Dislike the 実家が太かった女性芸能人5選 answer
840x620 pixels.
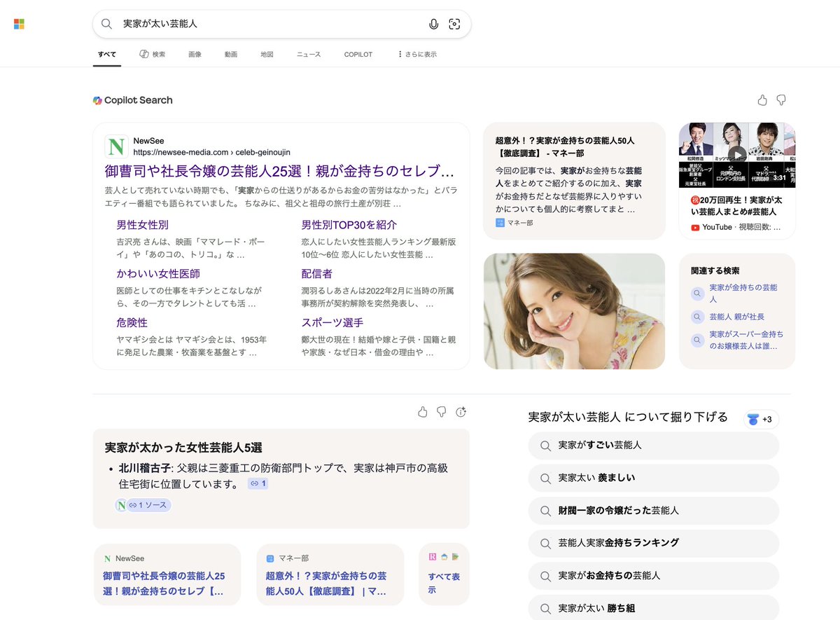441,412
